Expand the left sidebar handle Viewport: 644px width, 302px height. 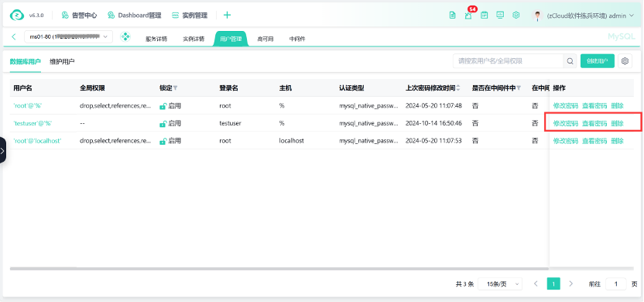pyautogui.click(x=2, y=150)
